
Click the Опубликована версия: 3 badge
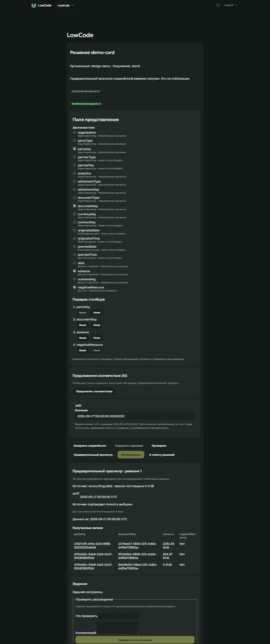[86, 104]
